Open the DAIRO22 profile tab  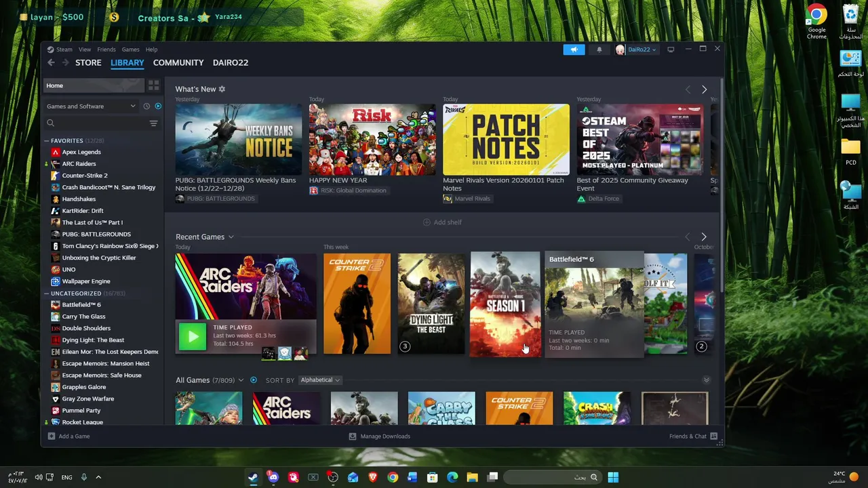pos(231,62)
